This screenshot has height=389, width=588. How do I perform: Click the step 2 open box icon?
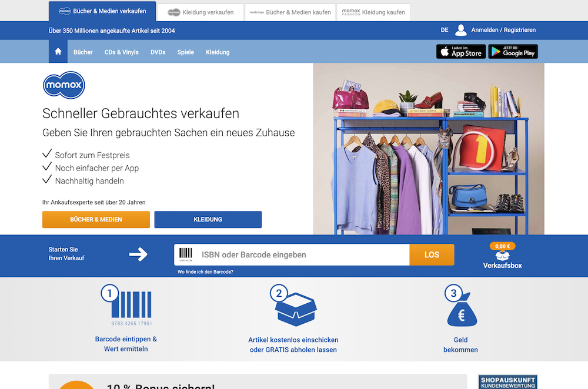point(294,307)
